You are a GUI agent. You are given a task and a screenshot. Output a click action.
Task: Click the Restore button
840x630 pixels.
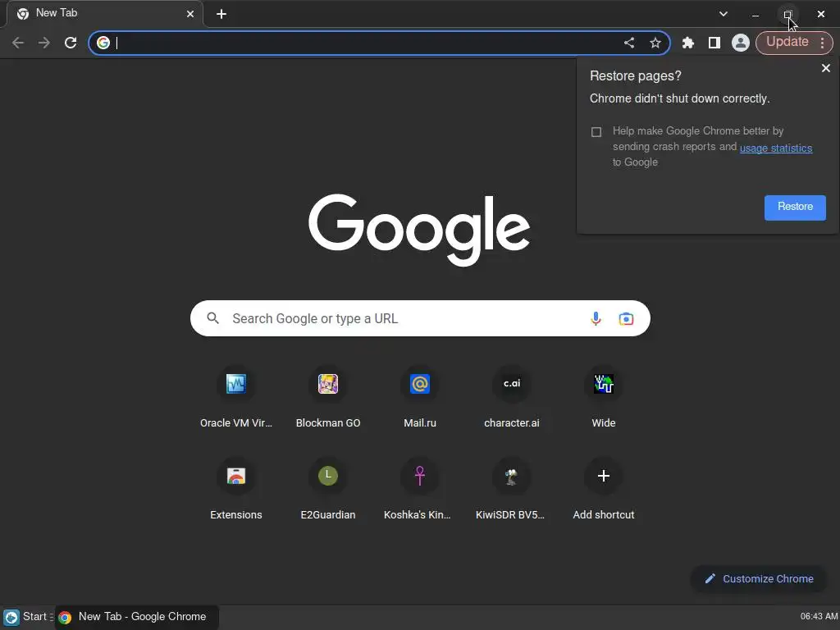coord(795,208)
